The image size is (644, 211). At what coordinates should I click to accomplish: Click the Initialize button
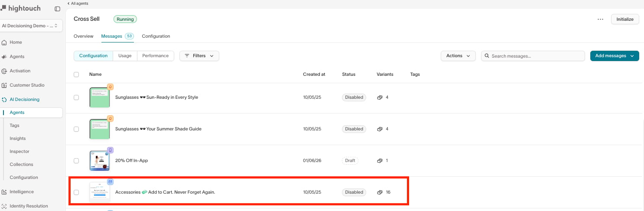tap(625, 19)
